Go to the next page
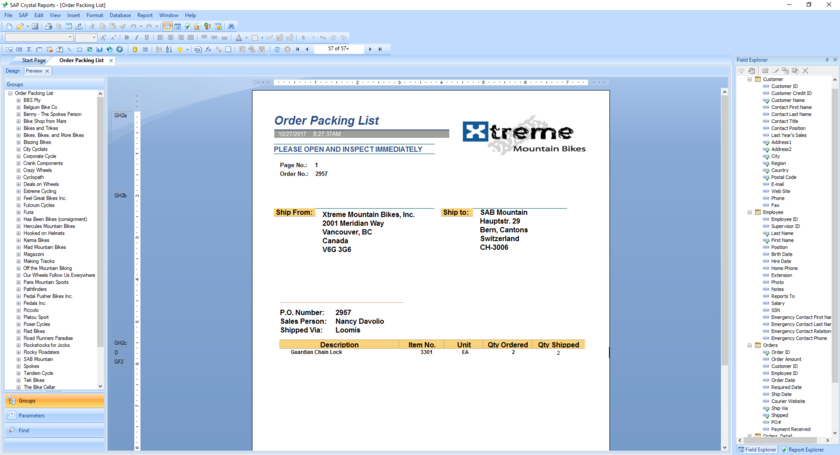Viewport: 840px width, 455px height. tap(370, 49)
